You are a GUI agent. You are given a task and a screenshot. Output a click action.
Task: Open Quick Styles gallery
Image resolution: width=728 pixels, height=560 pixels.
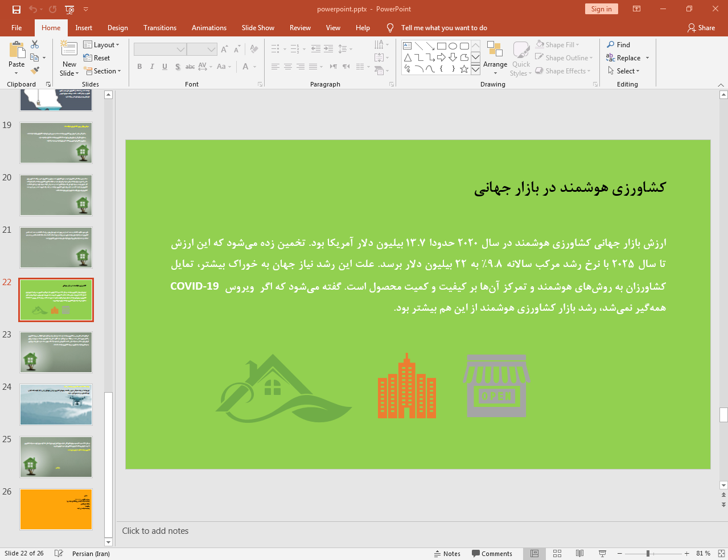click(x=521, y=58)
